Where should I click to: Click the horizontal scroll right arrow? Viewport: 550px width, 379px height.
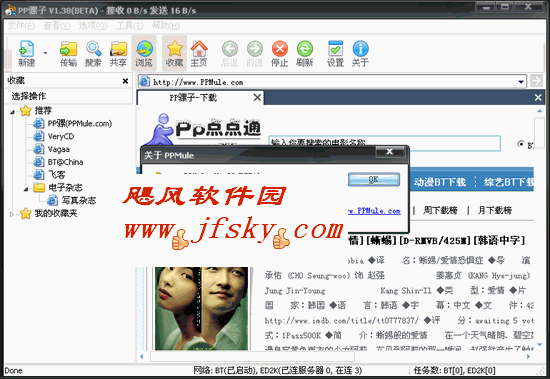click(529, 357)
